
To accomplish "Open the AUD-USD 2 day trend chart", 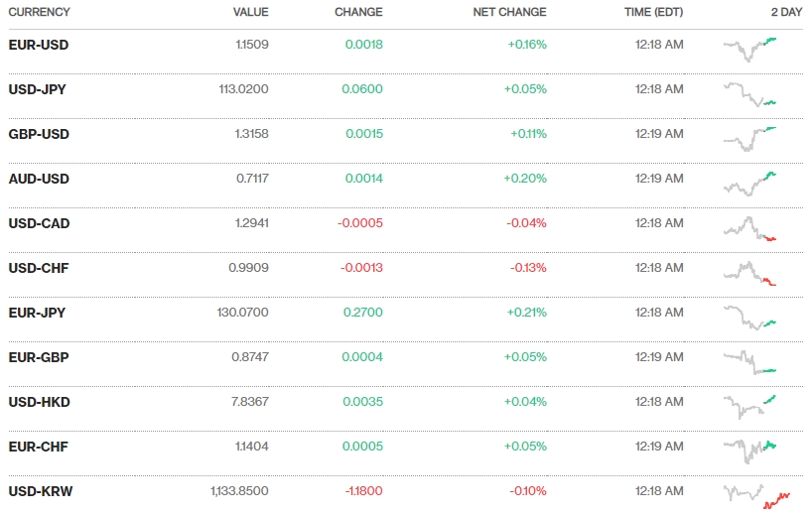I will pyautogui.click(x=750, y=183).
